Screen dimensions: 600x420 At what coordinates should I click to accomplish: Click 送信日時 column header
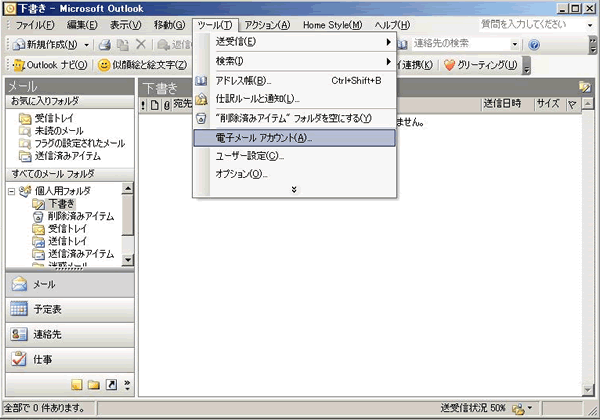tap(507, 104)
